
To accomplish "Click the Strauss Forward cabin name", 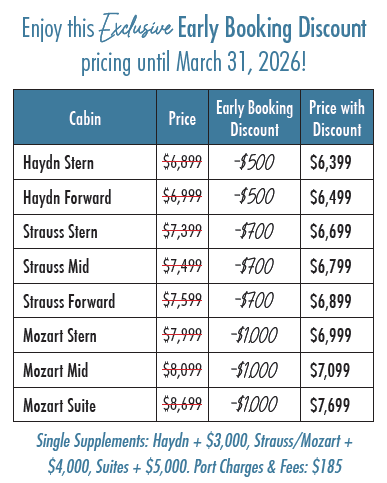I will pyautogui.click(x=69, y=301).
